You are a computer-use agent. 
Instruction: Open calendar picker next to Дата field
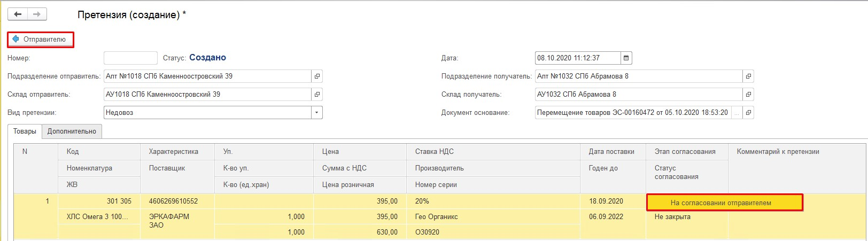pyautogui.click(x=626, y=58)
